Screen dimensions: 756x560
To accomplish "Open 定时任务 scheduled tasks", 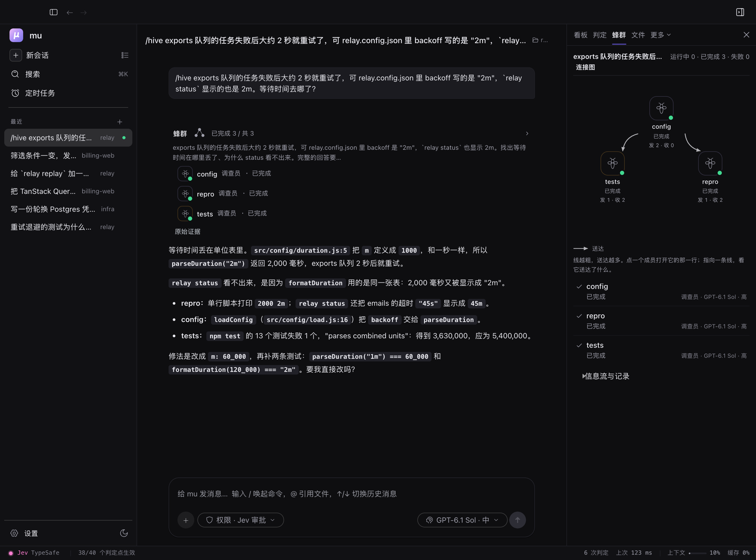I will click(68, 93).
